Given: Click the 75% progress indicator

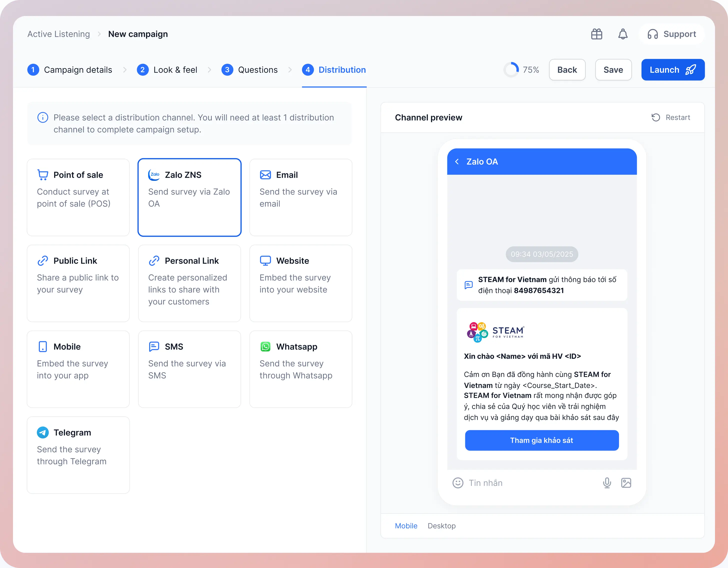Looking at the screenshot, I should point(521,70).
